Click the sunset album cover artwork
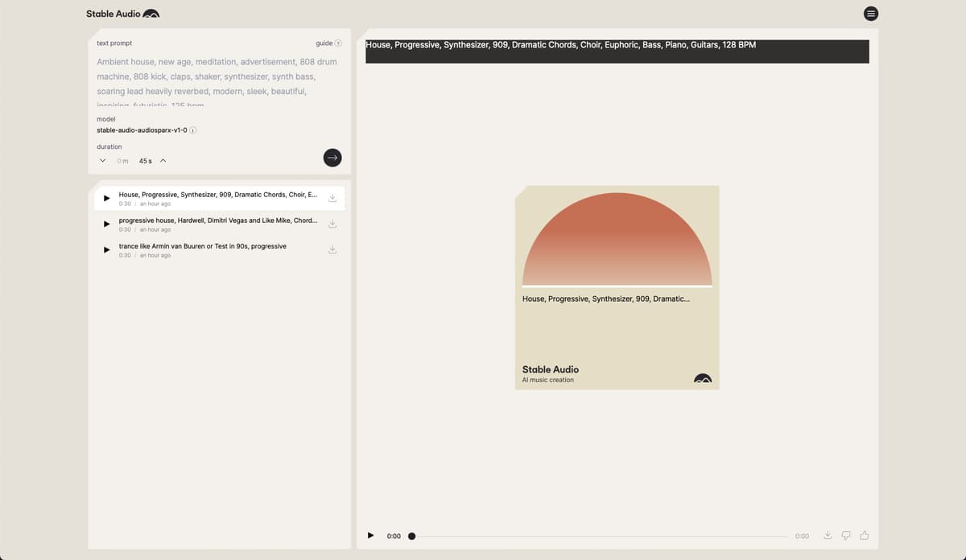The width and height of the screenshot is (966, 560). pos(617,240)
